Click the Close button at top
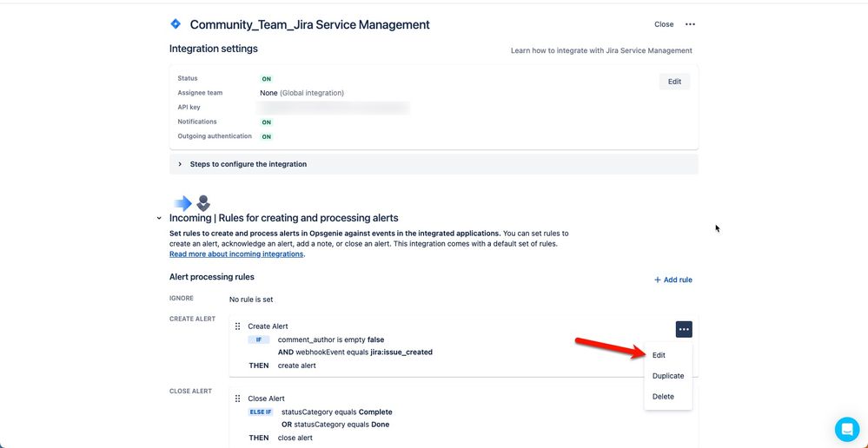Viewport: 868px width, 448px height. click(664, 24)
